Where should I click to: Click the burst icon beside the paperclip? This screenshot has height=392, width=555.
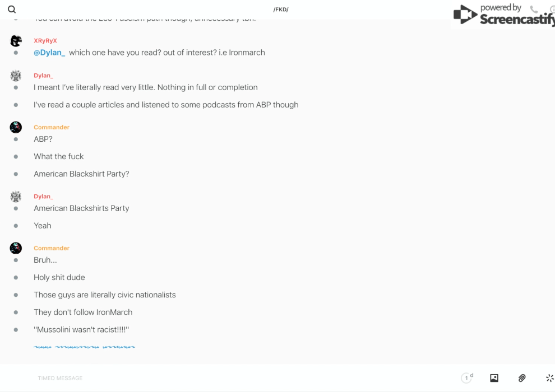549,378
